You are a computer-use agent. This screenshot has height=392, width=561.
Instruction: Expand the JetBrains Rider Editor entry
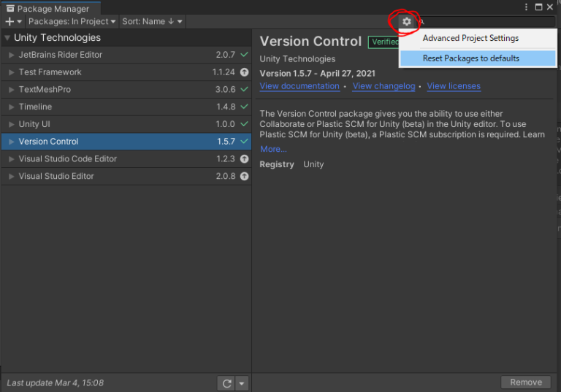pyautogui.click(x=11, y=55)
